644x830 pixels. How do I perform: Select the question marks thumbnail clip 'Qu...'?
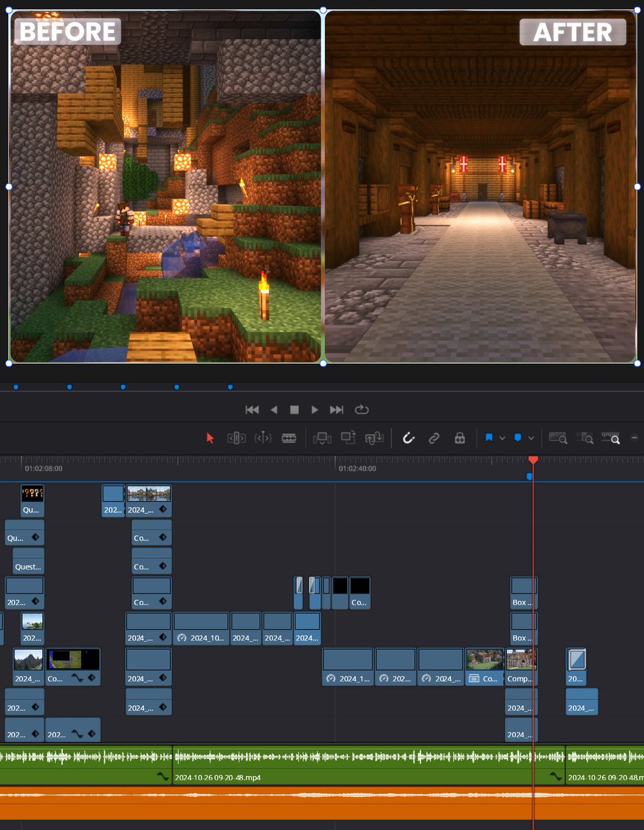click(x=33, y=501)
